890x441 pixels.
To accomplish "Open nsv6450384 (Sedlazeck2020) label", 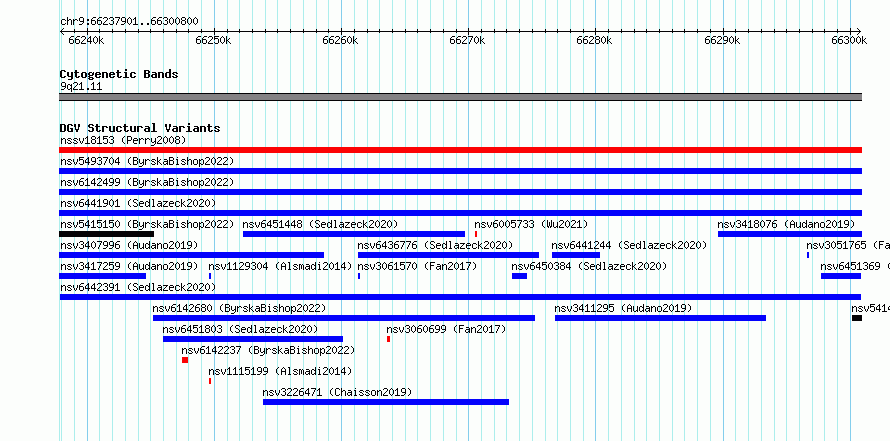I will [589, 266].
